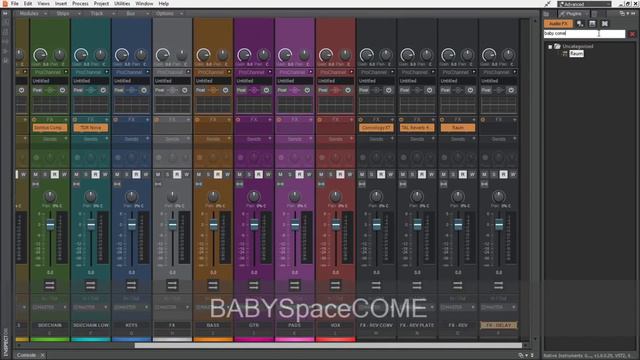This screenshot has width=640, height=360.
Task: Open the File menu
Action: click(x=15, y=4)
